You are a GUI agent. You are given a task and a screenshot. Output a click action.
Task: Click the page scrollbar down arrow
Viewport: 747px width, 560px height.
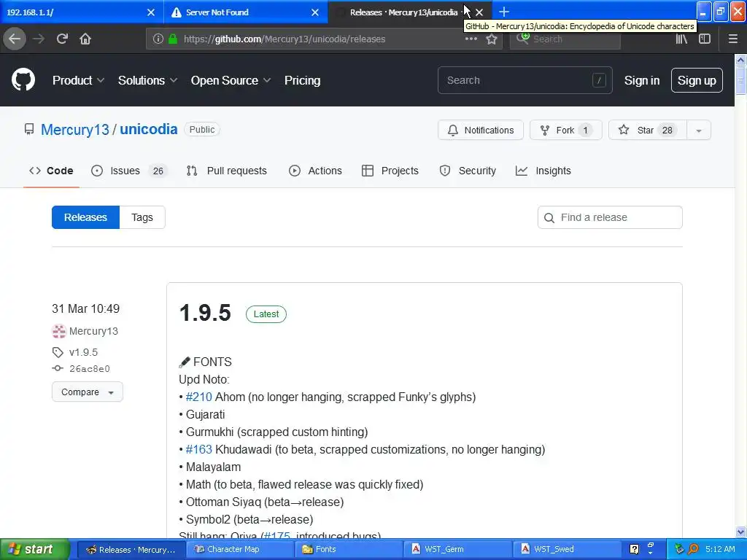click(x=740, y=532)
